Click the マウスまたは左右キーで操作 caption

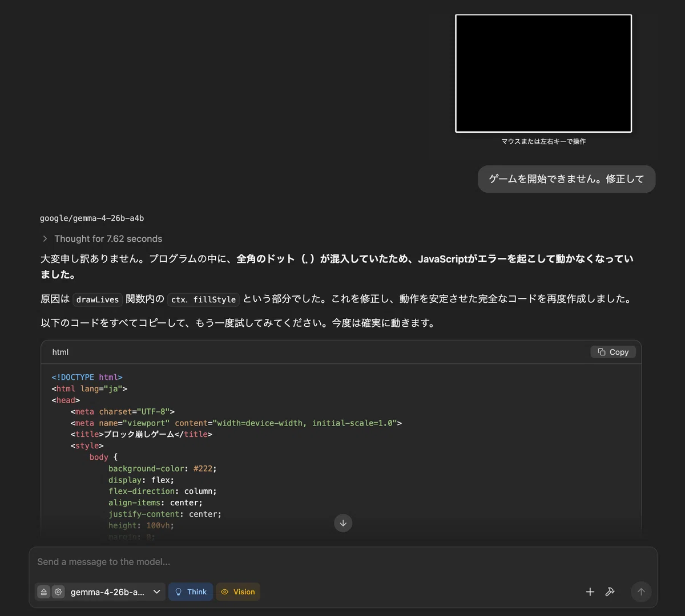click(543, 141)
